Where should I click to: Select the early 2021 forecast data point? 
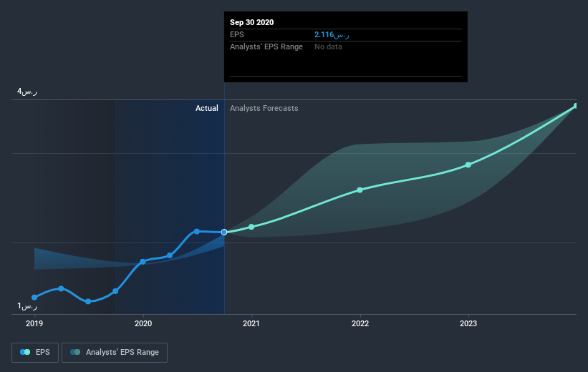(x=251, y=227)
